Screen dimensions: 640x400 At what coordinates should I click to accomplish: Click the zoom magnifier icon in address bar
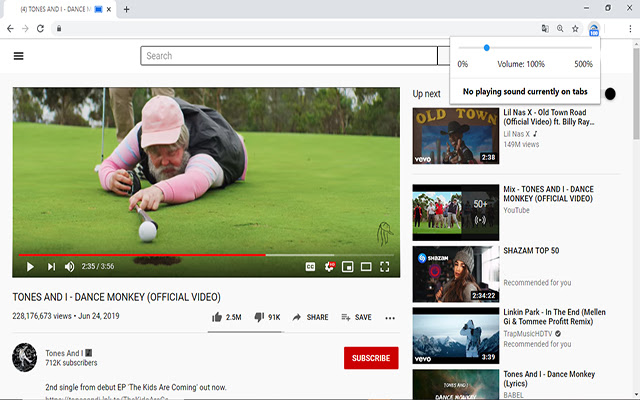point(560,29)
